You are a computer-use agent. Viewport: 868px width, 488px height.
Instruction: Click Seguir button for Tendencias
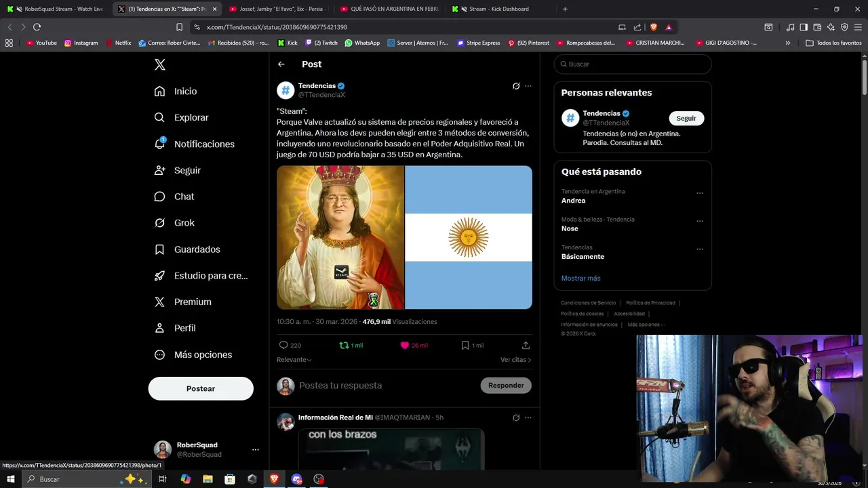tap(686, 118)
